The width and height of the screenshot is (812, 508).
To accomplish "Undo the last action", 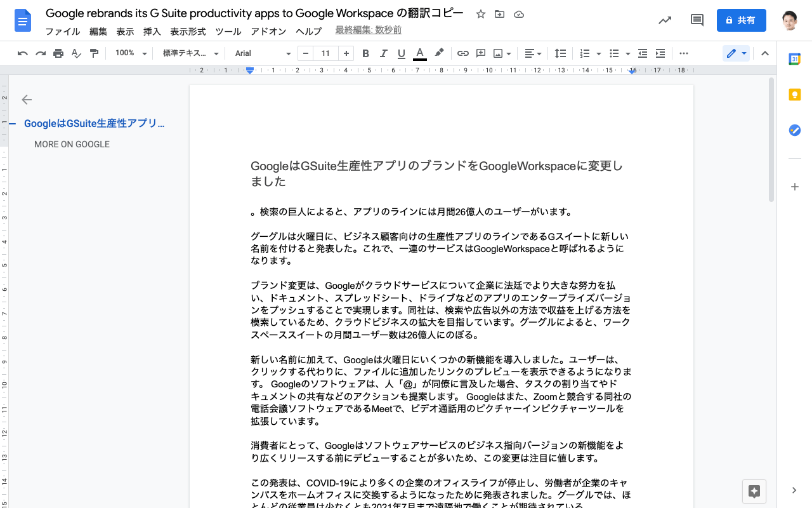I will pyautogui.click(x=23, y=53).
